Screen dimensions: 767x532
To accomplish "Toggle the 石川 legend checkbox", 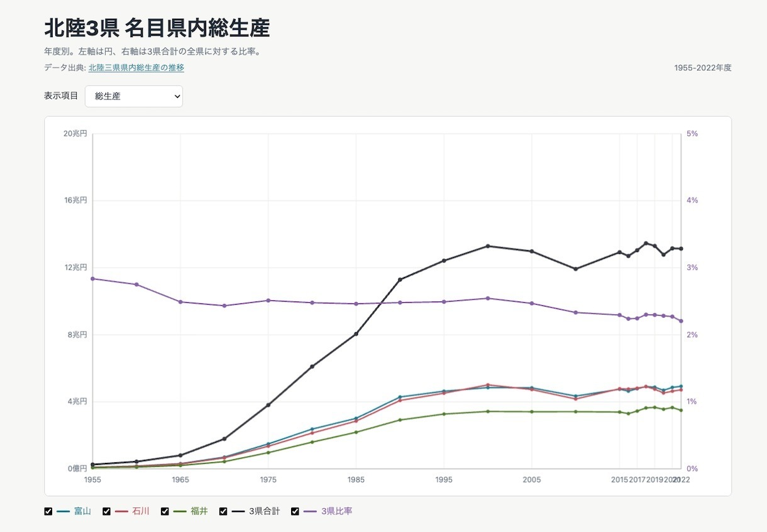I will tap(107, 511).
